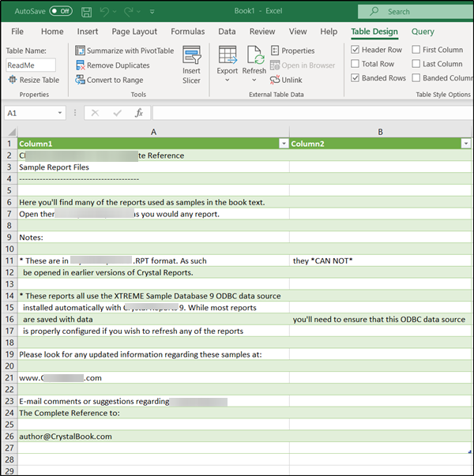Open Column1 filter dropdown

(284, 144)
